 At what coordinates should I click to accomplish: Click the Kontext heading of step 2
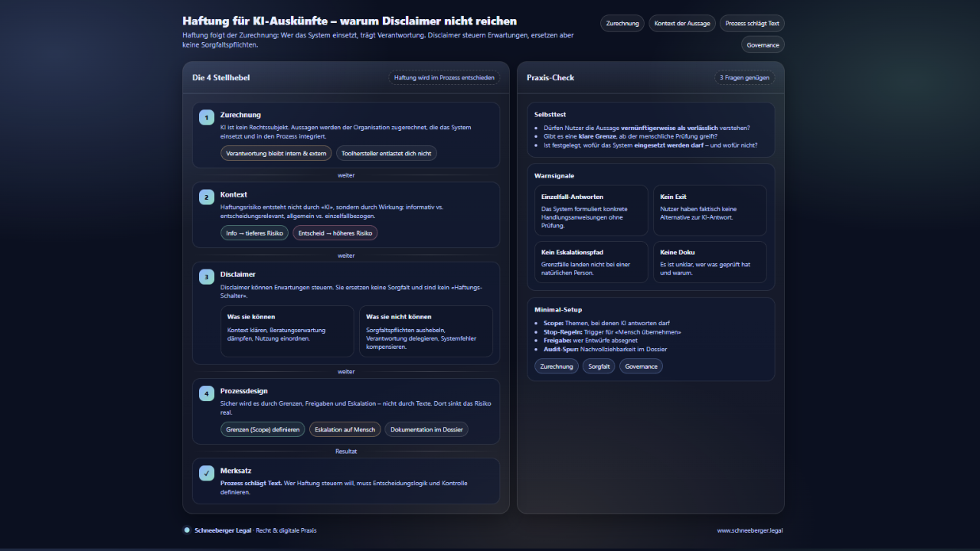point(234,194)
